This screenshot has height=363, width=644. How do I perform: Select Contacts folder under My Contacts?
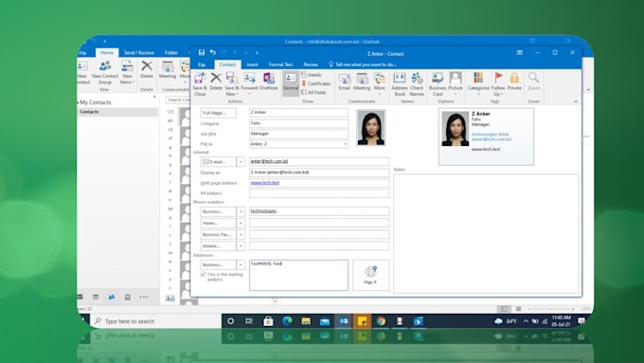(117, 112)
